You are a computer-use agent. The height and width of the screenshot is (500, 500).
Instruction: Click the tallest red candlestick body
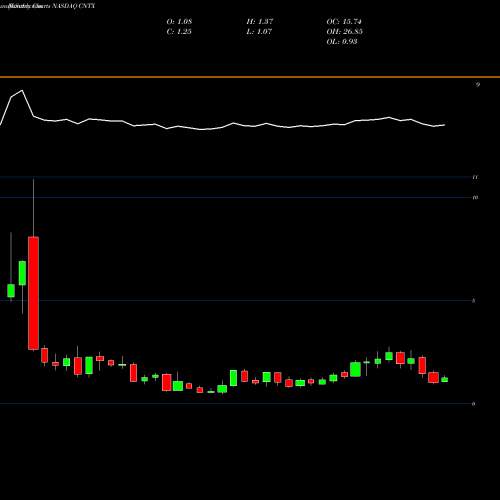tap(33, 293)
